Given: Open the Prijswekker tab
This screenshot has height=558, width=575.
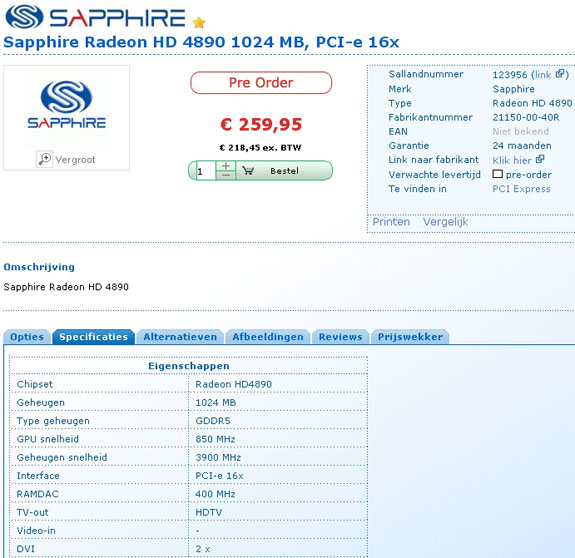Looking at the screenshot, I should click(410, 337).
